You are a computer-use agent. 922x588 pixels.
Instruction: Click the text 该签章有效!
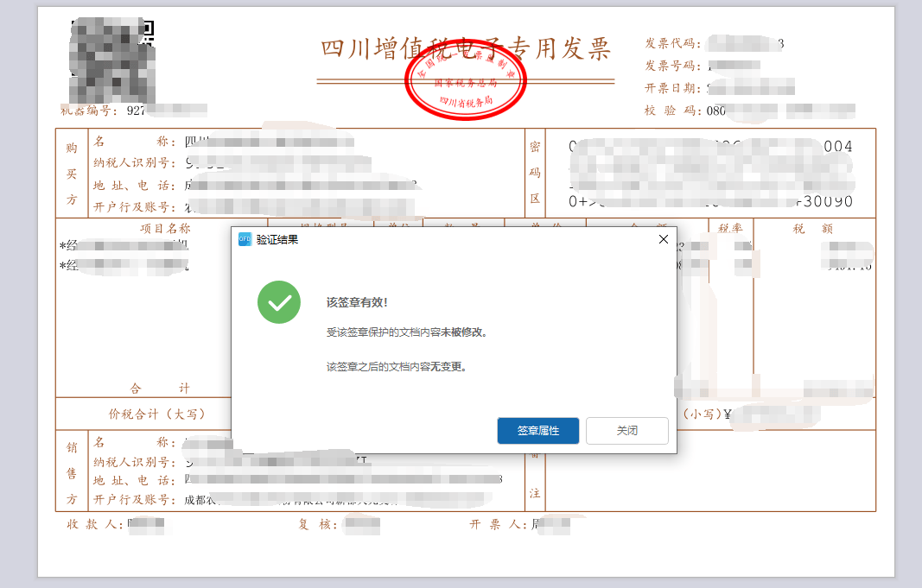coord(357,302)
